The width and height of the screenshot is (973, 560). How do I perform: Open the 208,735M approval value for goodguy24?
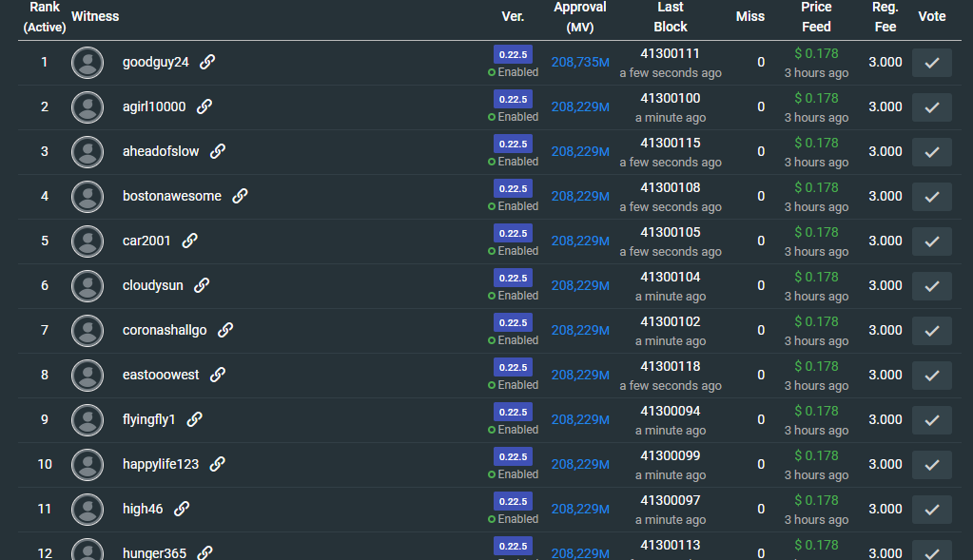tap(580, 62)
